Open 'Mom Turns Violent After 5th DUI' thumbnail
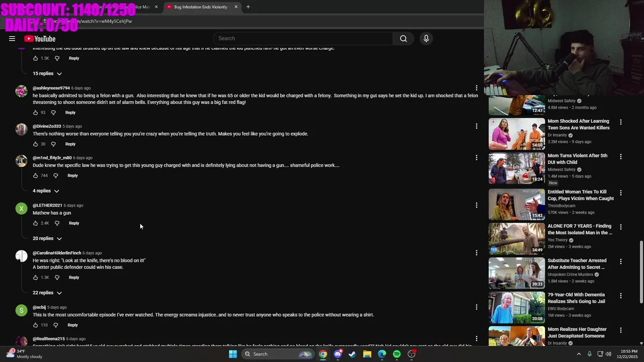The height and width of the screenshot is (362, 644). pos(517,168)
